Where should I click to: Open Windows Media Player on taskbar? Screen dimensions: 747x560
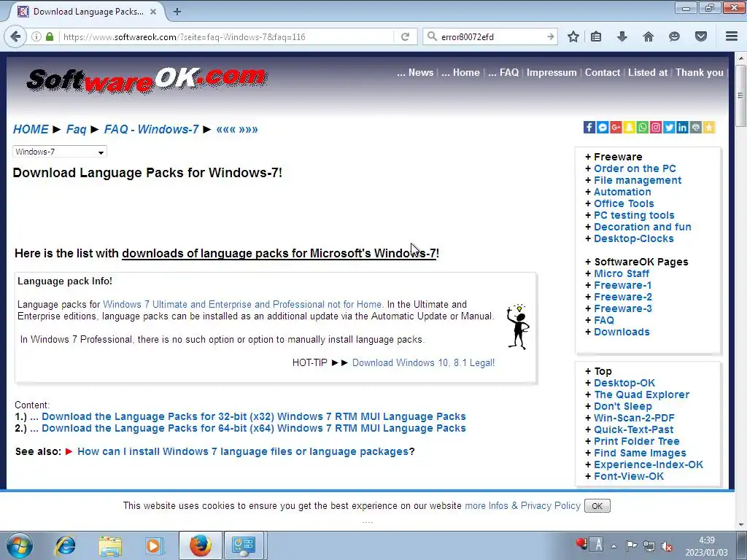(x=155, y=545)
